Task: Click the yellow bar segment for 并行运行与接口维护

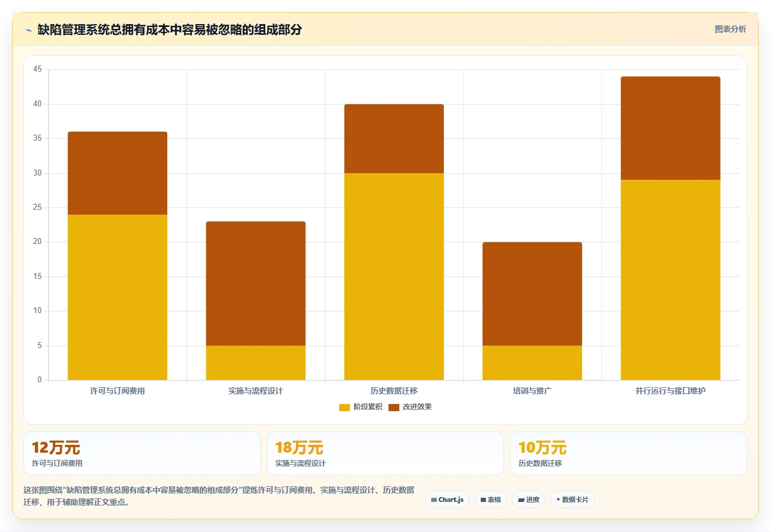Action: tap(671, 280)
